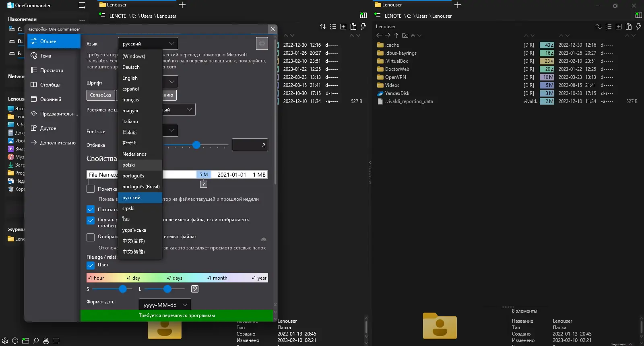Viewport: 644px width, 346px height.
Task: Select Deutsch from the language list
Action: pyautogui.click(x=140, y=67)
